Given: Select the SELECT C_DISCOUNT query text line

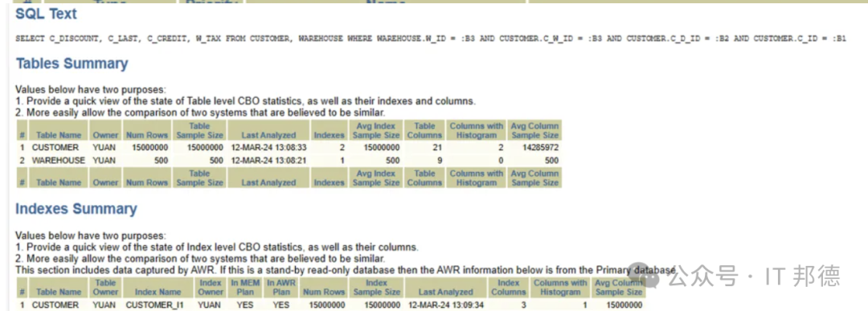Looking at the screenshot, I should coord(430,39).
